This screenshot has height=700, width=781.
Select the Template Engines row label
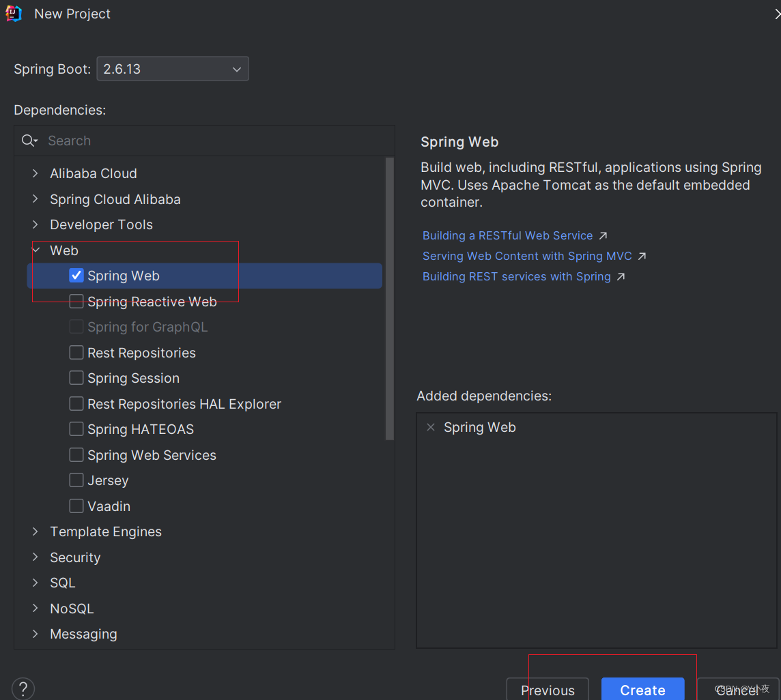[106, 531]
